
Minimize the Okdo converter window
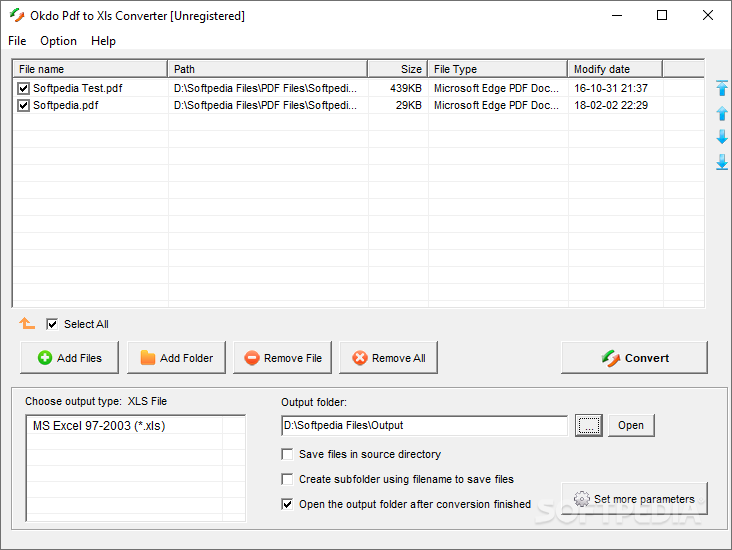(x=617, y=15)
